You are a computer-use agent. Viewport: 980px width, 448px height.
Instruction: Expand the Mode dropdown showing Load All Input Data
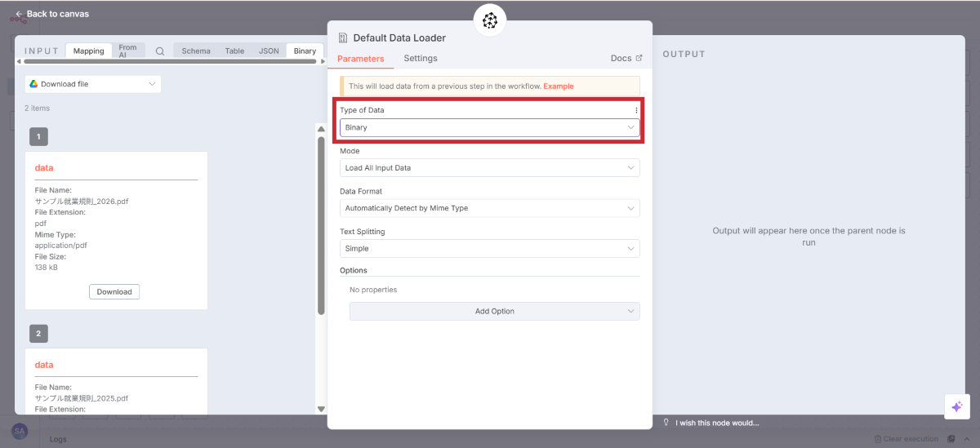489,168
